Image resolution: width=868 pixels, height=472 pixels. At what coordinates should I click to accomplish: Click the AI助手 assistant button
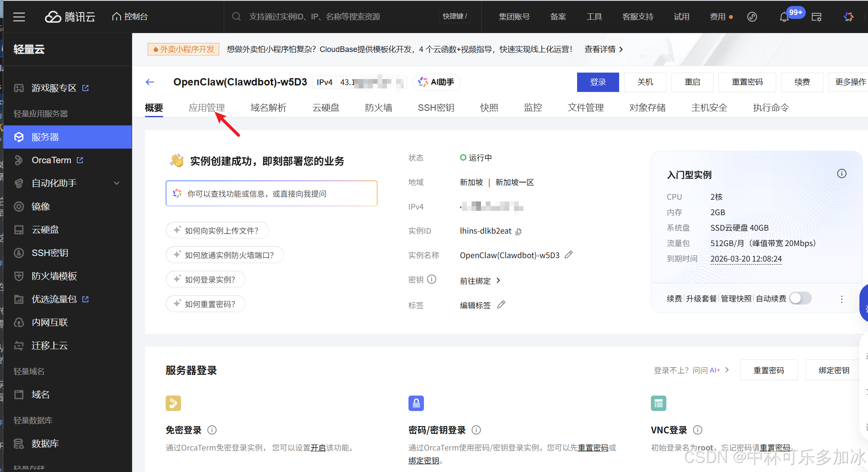(x=436, y=82)
